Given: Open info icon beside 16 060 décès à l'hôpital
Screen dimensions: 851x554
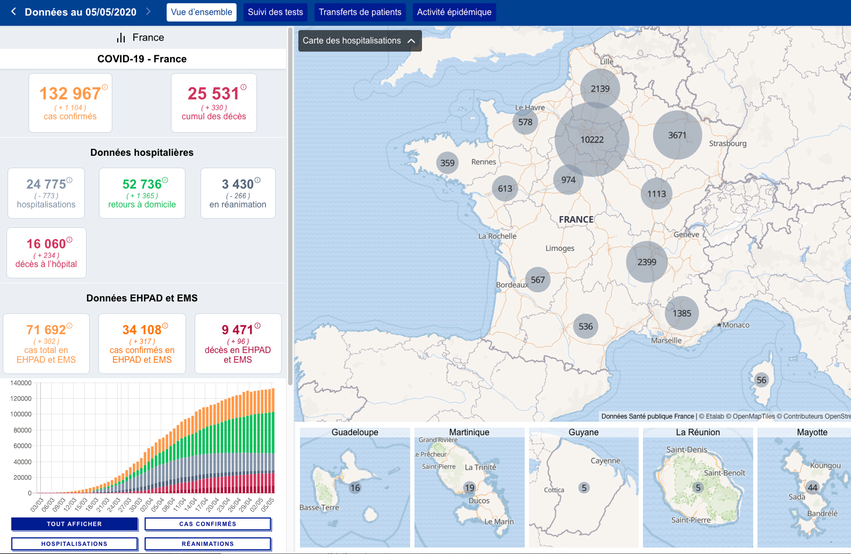Looking at the screenshot, I should (x=69, y=240).
